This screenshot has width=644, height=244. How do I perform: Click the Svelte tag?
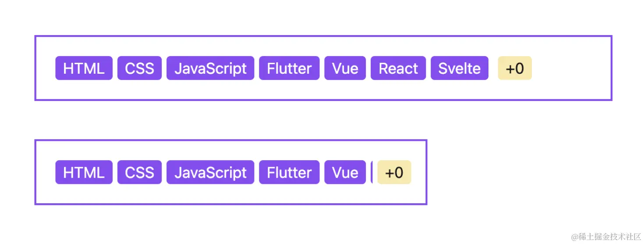[x=459, y=68]
